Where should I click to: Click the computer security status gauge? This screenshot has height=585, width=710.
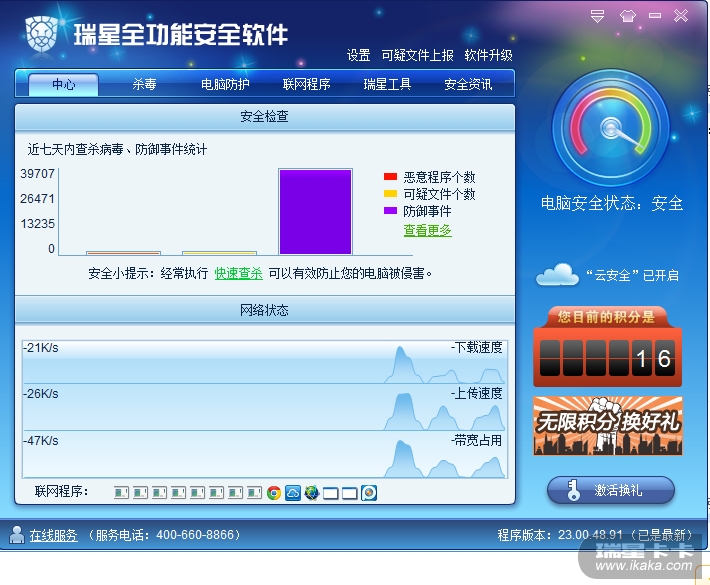pyautogui.click(x=611, y=128)
